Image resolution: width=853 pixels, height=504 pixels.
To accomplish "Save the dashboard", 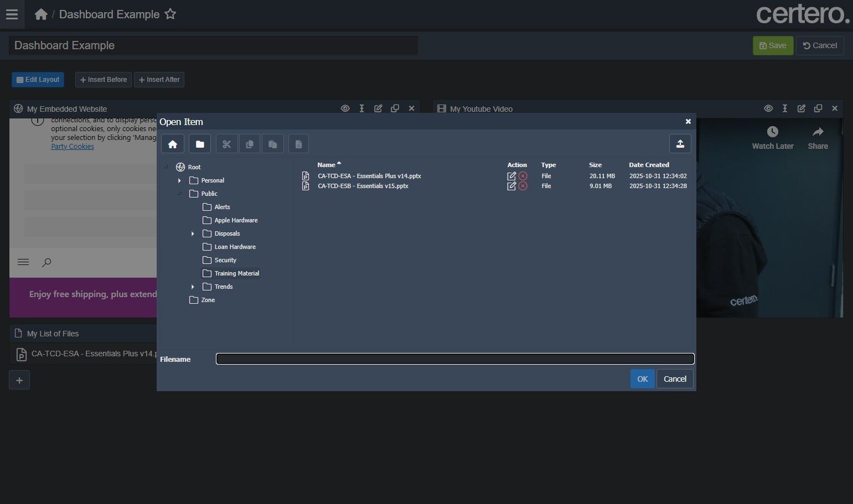I will (773, 45).
